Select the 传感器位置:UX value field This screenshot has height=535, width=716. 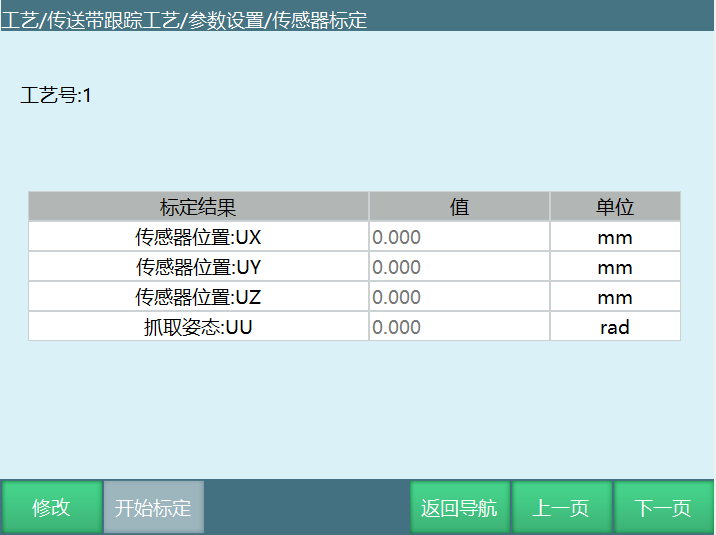pyautogui.click(x=458, y=237)
